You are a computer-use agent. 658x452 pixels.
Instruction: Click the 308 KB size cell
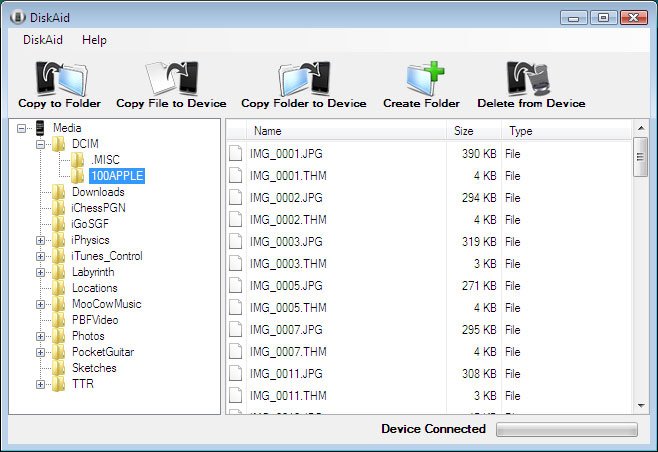pyautogui.click(x=479, y=374)
